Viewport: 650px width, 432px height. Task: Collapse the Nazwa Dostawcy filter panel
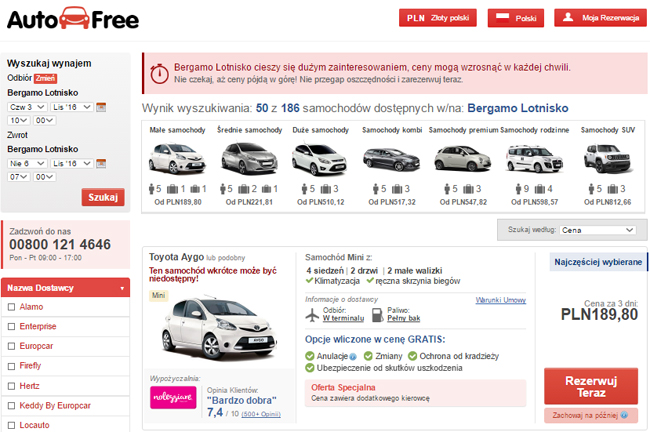(65, 288)
